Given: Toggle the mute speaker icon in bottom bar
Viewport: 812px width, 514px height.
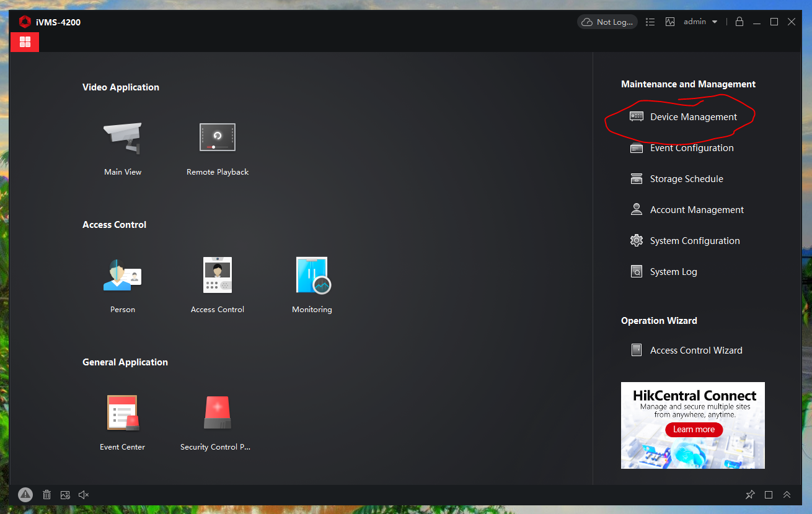Looking at the screenshot, I should pyautogui.click(x=84, y=495).
